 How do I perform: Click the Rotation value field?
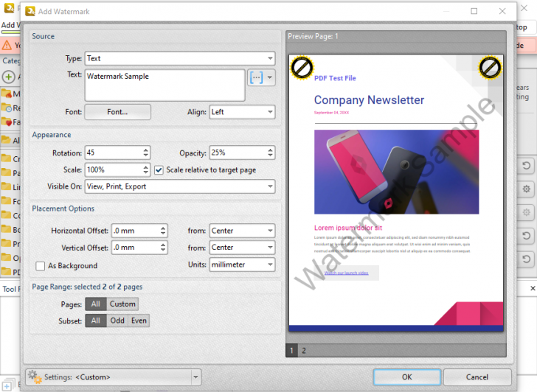point(113,153)
